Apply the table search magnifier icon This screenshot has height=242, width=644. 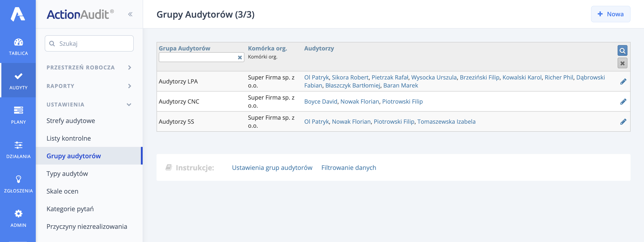pyautogui.click(x=623, y=51)
